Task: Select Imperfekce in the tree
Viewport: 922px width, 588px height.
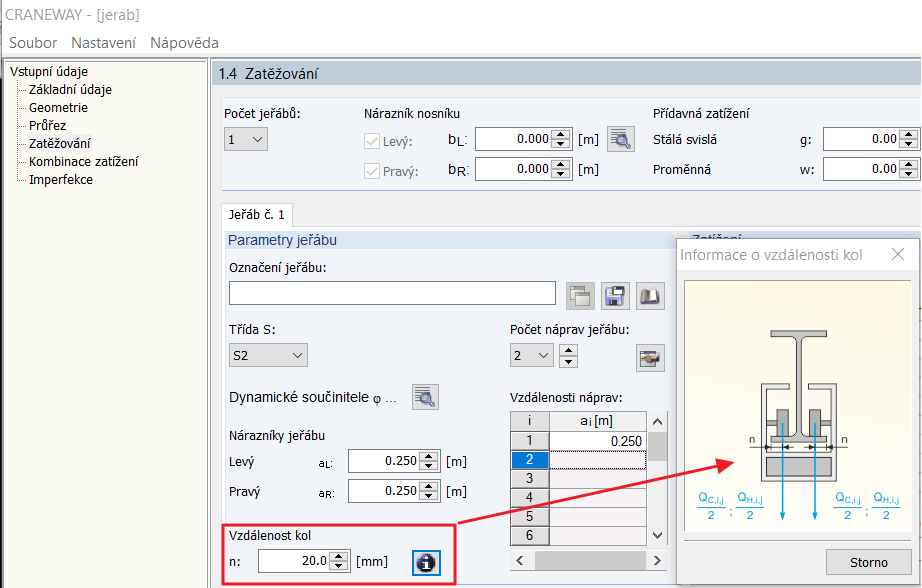Action: [x=61, y=179]
